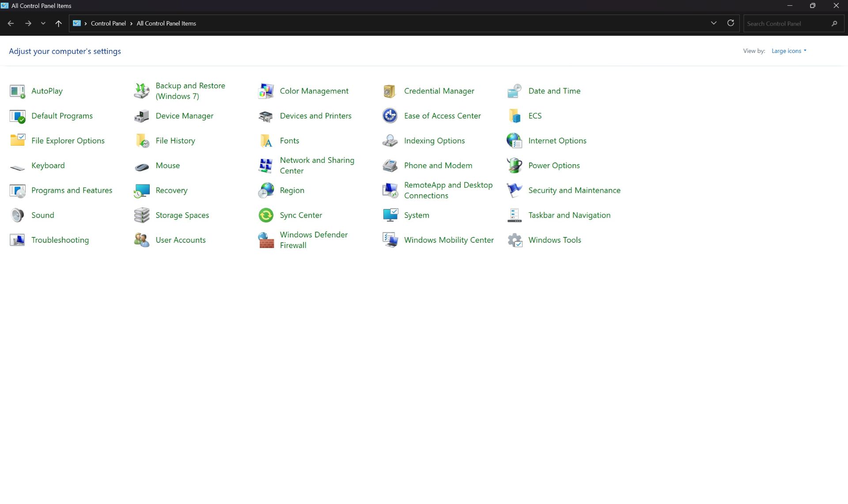This screenshot has height=504, width=848.
Task: Expand the chevron before Control Panel breadcrumb
Action: 86,24
